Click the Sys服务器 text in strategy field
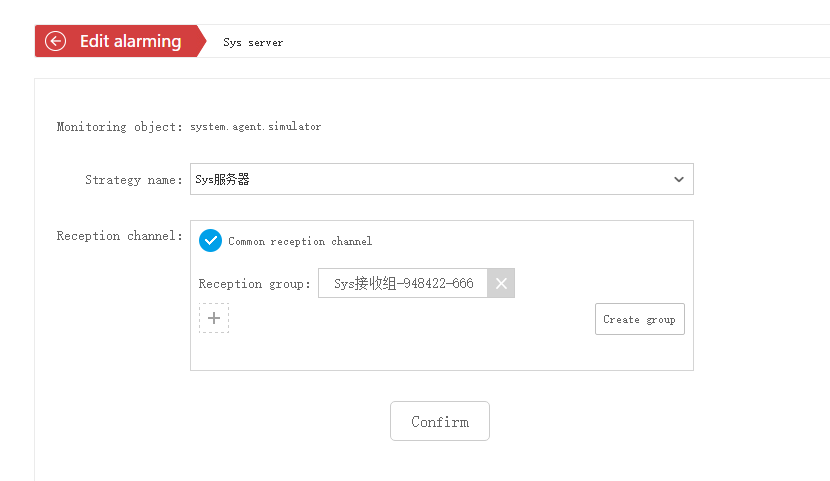The width and height of the screenshot is (830, 481). pyautogui.click(x=222, y=180)
